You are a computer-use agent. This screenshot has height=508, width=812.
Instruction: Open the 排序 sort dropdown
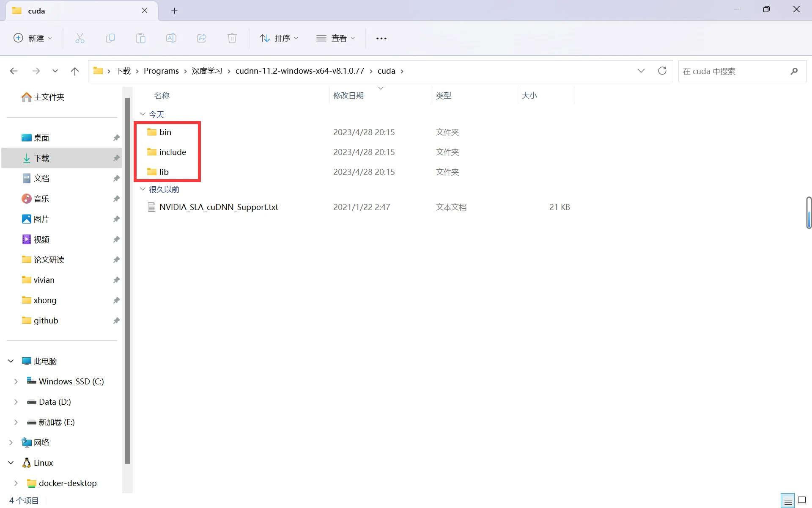click(279, 38)
